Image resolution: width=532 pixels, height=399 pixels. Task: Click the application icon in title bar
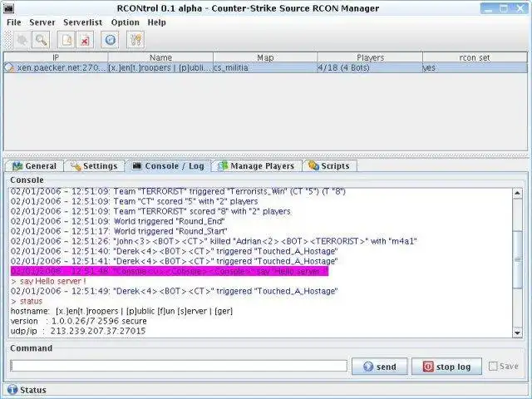[8, 8]
